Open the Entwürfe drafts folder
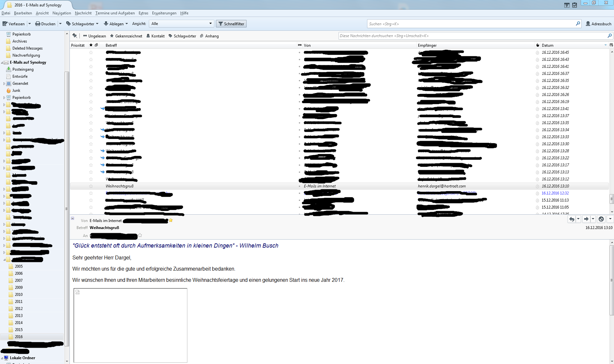 pos(20,76)
